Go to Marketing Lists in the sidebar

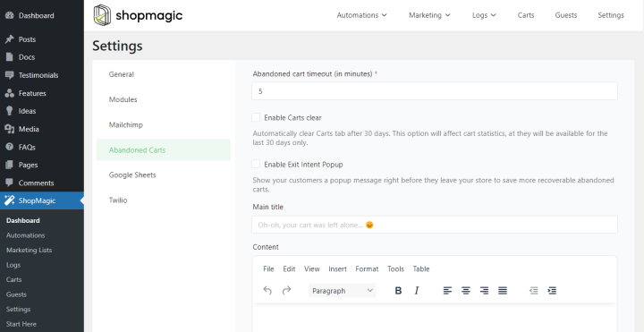click(x=30, y=251)
